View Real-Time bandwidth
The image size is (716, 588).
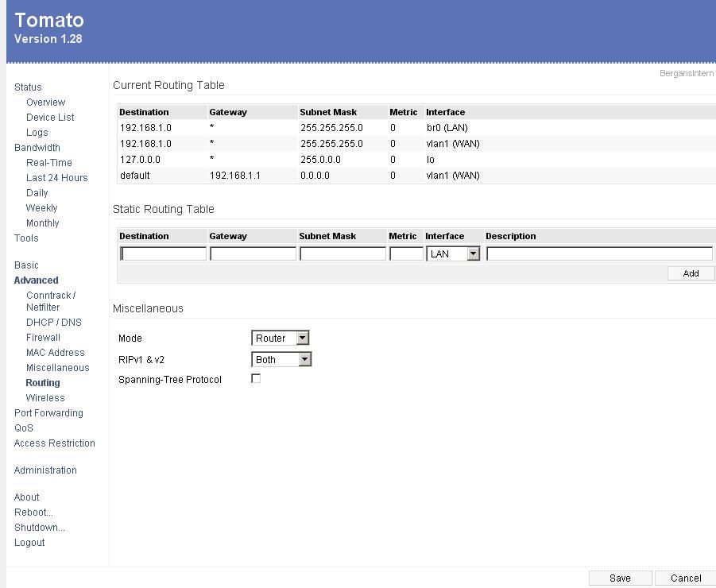[48, 163]
